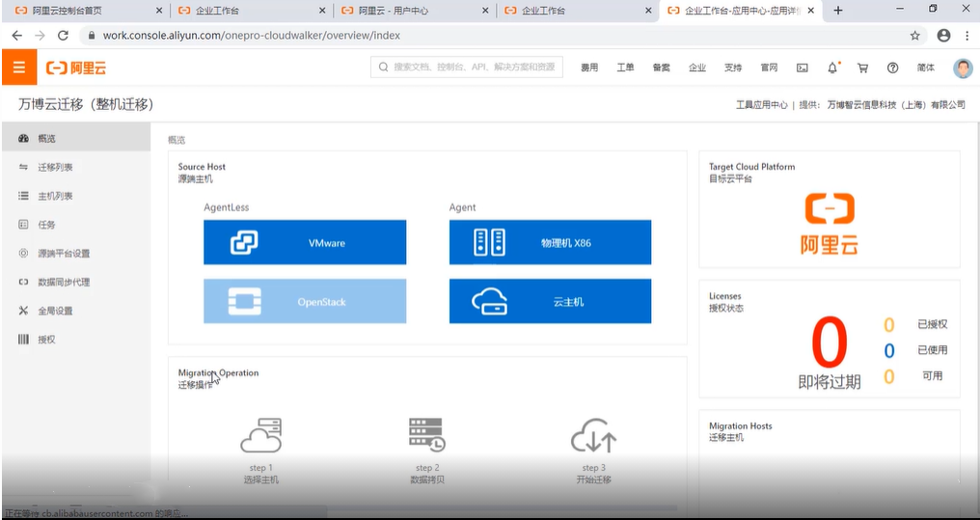Switch to second 企业工作台 browser tab
This screenshot has height=520, width=980.
[577, 11]
